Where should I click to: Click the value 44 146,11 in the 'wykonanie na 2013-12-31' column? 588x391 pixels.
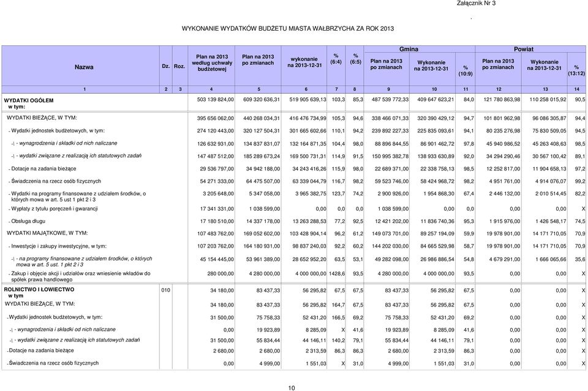(x=314, y=341)
